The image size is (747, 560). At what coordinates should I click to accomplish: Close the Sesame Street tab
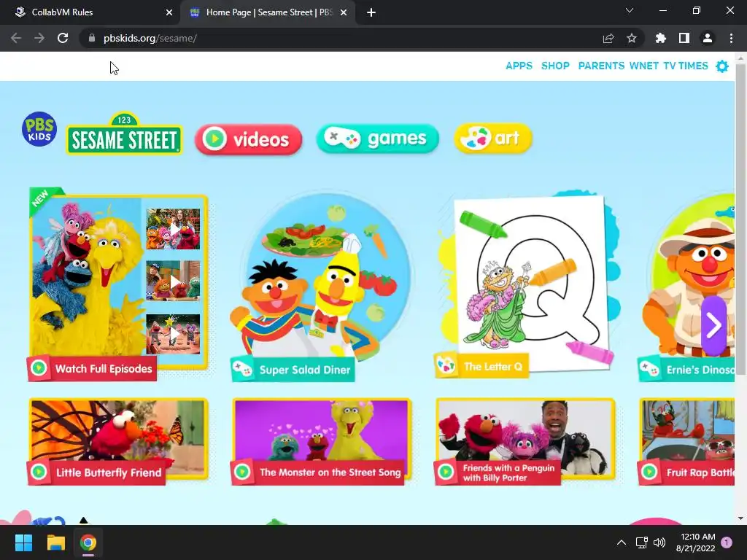click(344, 12)
